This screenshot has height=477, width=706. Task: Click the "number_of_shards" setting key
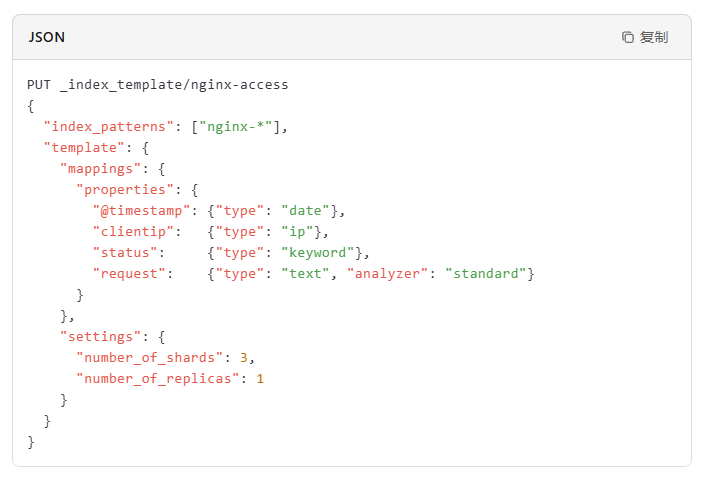149,358
